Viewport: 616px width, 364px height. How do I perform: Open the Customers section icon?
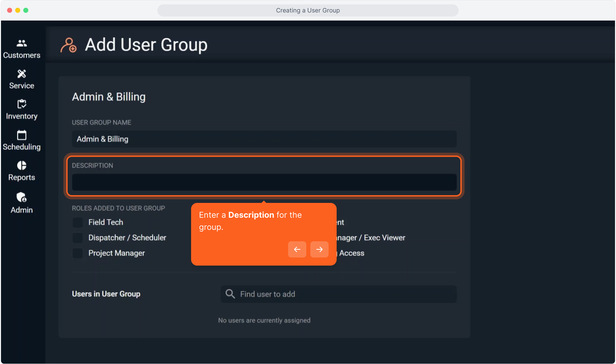tap(22, 43)
